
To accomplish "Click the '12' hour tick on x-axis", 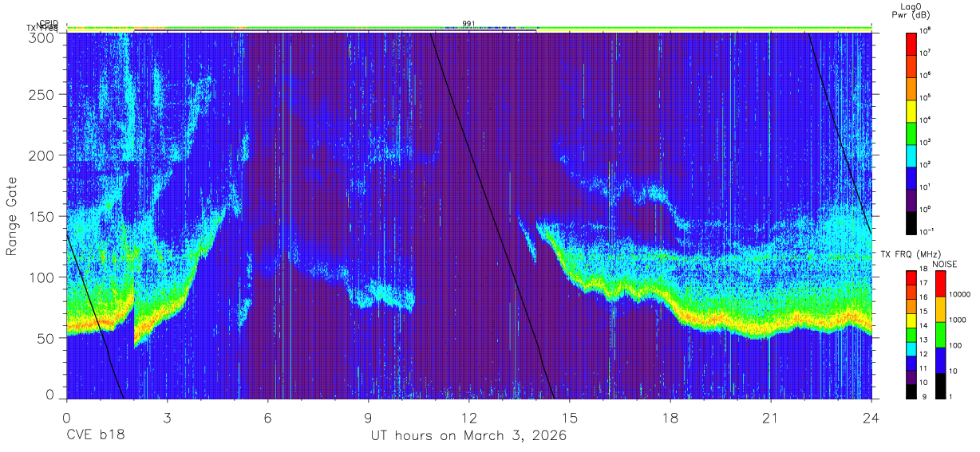I will pyautogui.click(x=469, y=417).
